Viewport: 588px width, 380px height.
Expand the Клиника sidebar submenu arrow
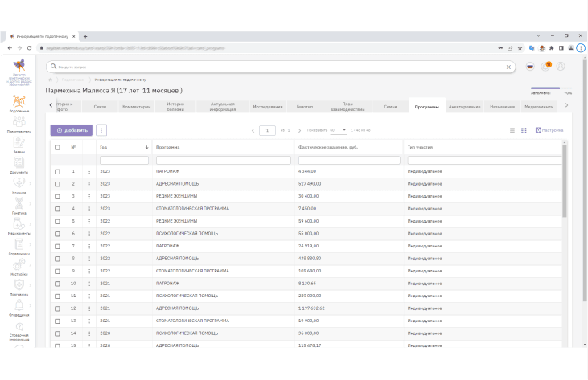pos(31,183)
